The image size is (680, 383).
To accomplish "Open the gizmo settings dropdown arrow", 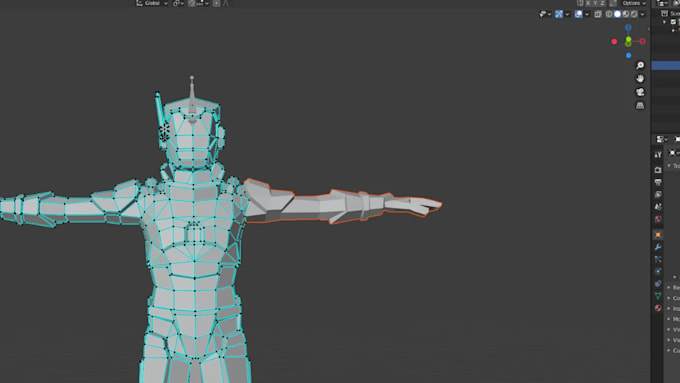I will (x=567, y=14).
